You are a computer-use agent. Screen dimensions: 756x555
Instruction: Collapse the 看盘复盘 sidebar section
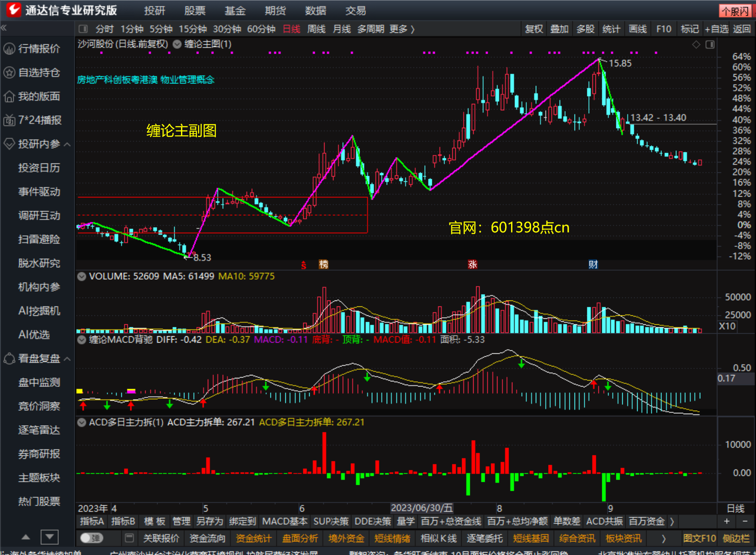[67, 359]
